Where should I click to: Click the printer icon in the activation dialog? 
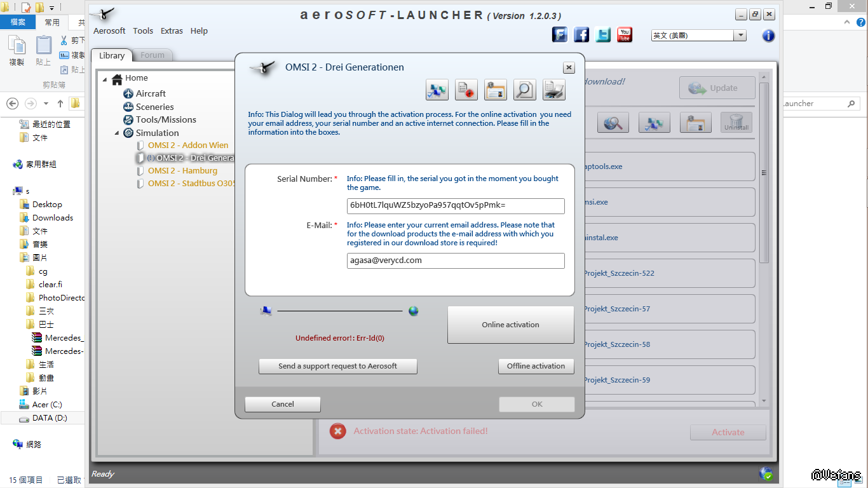click(554, 90)
